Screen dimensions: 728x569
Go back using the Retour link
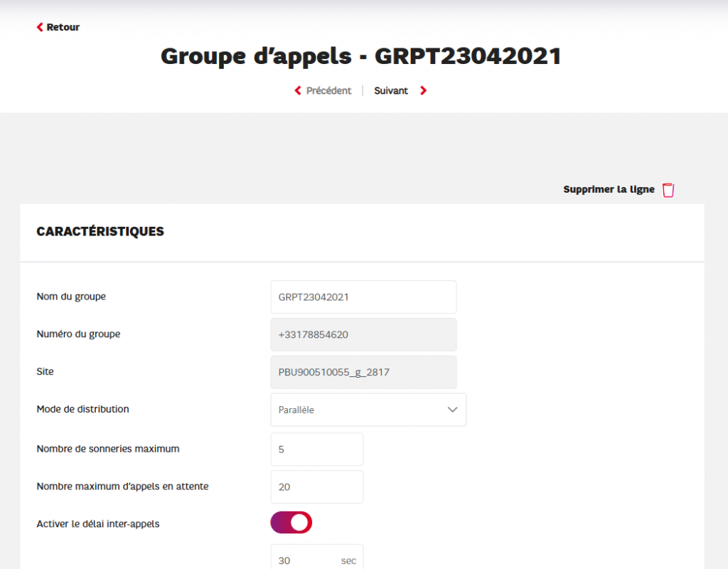coord(63,28)
